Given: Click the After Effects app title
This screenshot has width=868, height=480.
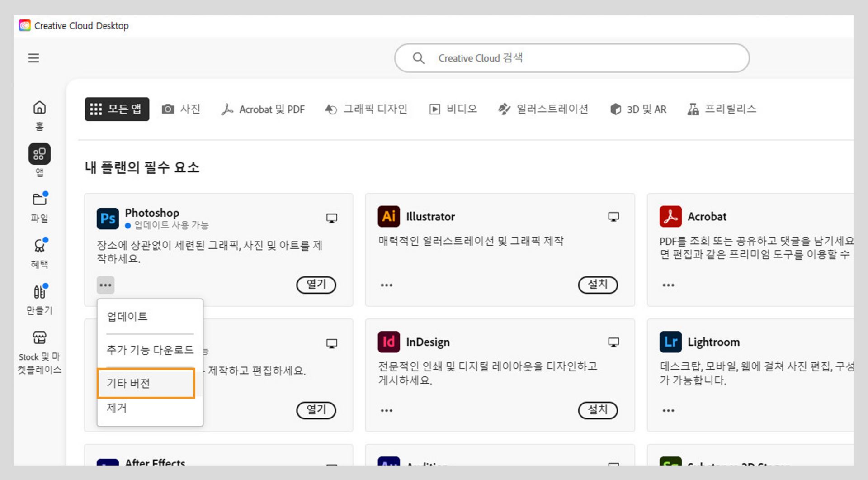Looking at the screenshot, I should coord(155,462).
